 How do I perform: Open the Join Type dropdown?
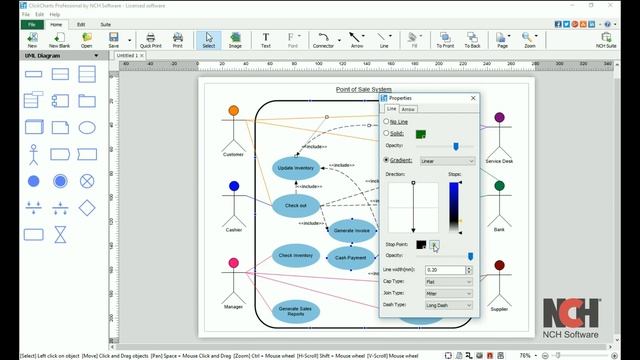pos(449,293)
